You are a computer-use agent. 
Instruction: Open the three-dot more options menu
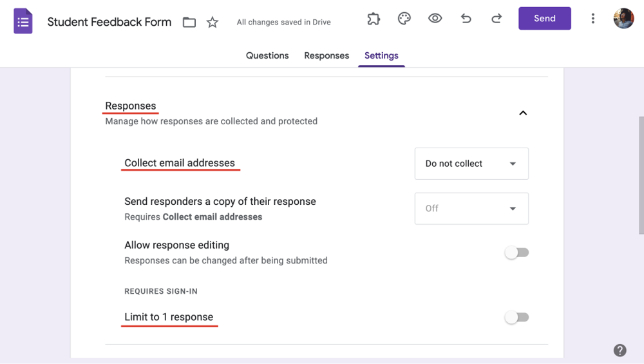point(593,19)
